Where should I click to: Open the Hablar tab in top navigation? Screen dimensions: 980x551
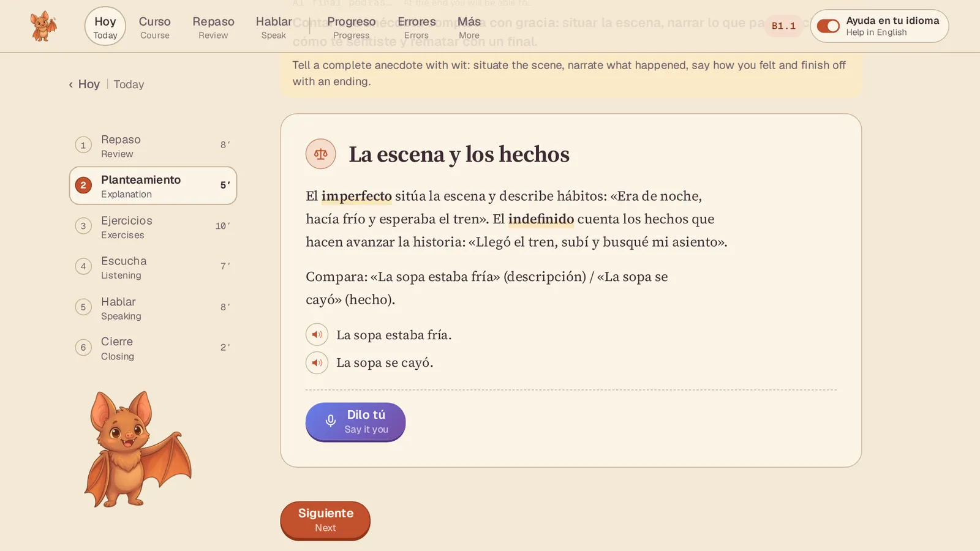point(274,27)
